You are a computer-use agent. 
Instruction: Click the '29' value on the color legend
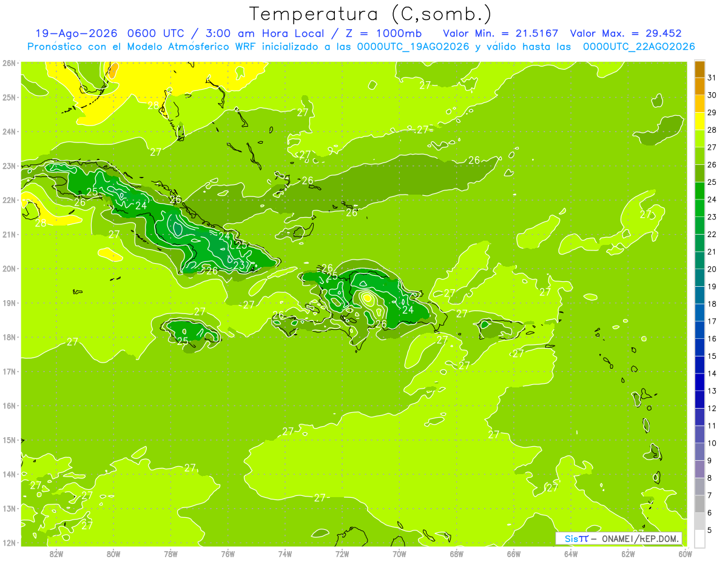tap(712, 113)
